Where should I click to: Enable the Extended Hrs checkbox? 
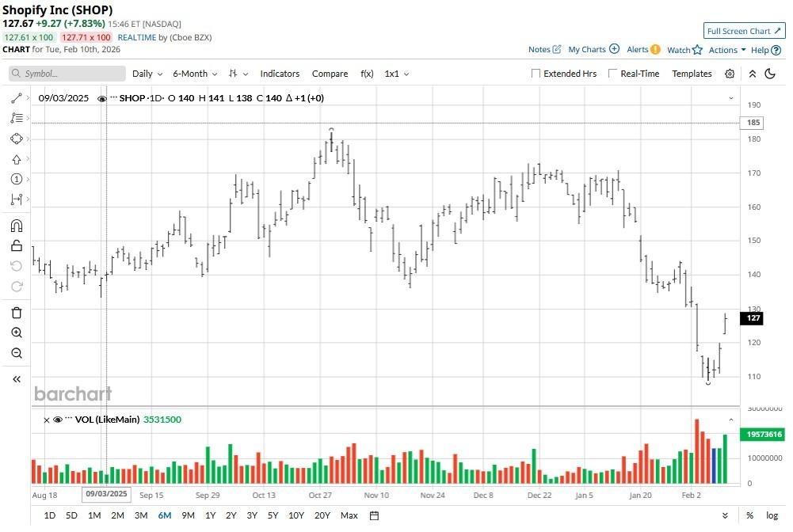pos(536,74)
